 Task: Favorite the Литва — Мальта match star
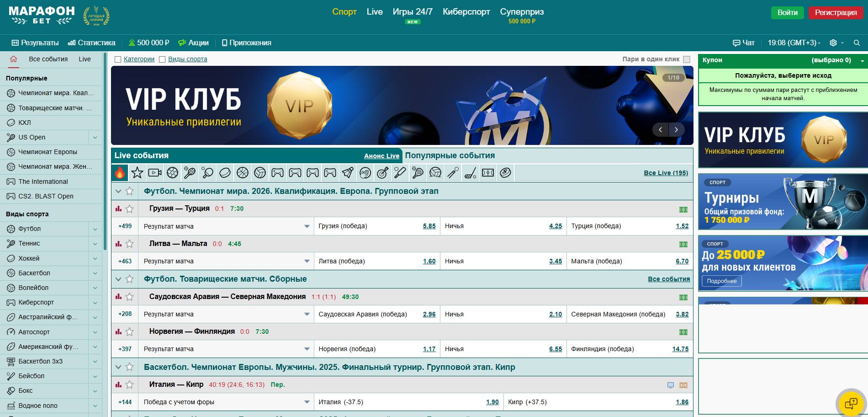click(130, 244)
